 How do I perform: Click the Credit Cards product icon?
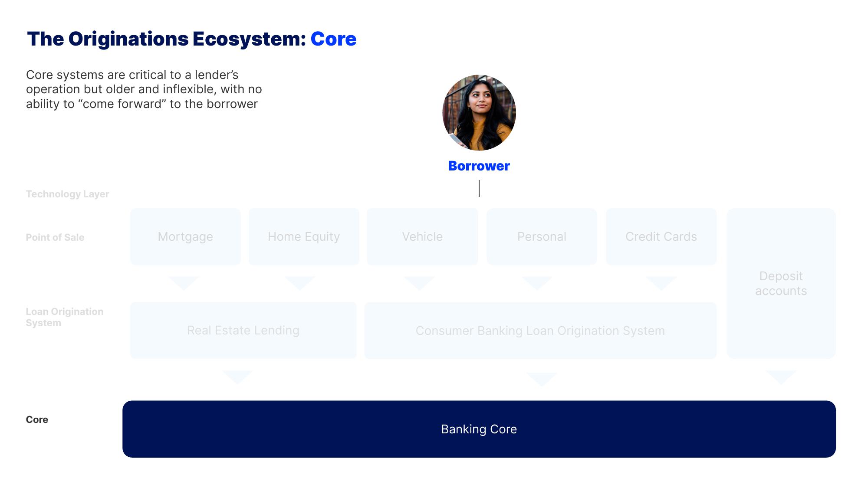pos(661,236)
